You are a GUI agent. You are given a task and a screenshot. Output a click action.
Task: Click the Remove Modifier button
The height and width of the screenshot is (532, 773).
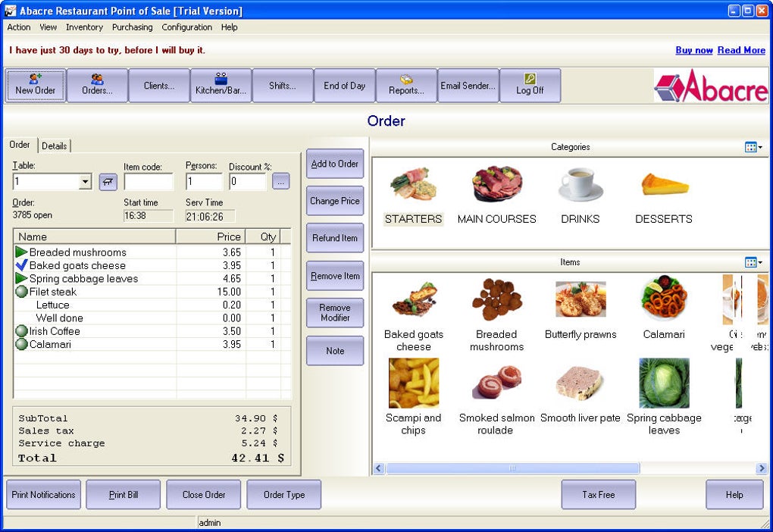click(x=335, y=312)
